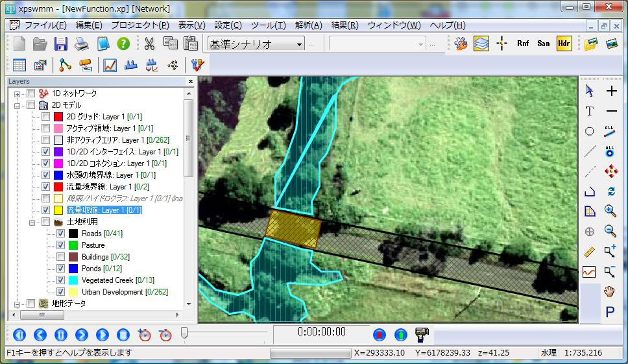The image size is (628, 364).
Task: Expand the 1D ネットワーク tree node
Action: [17, 93]
